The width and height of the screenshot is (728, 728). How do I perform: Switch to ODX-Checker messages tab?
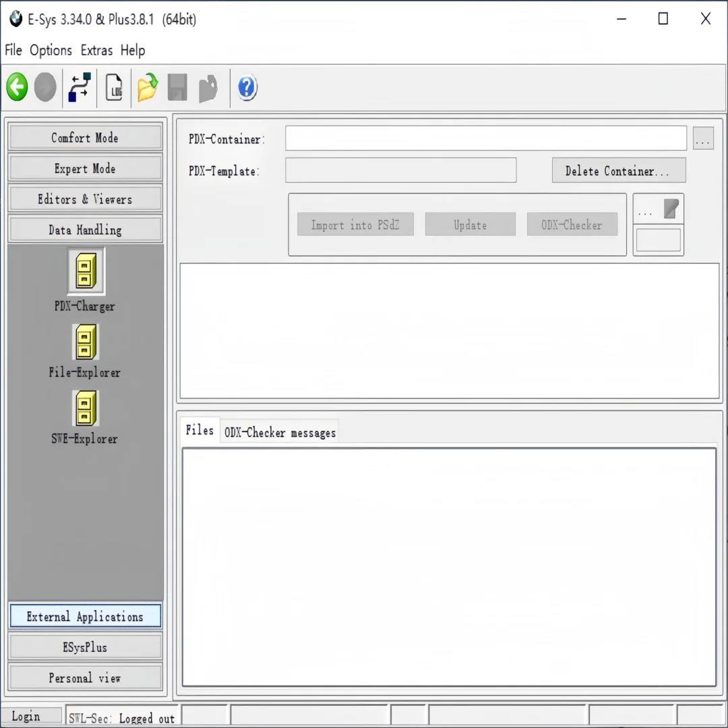tap(280, 432)
